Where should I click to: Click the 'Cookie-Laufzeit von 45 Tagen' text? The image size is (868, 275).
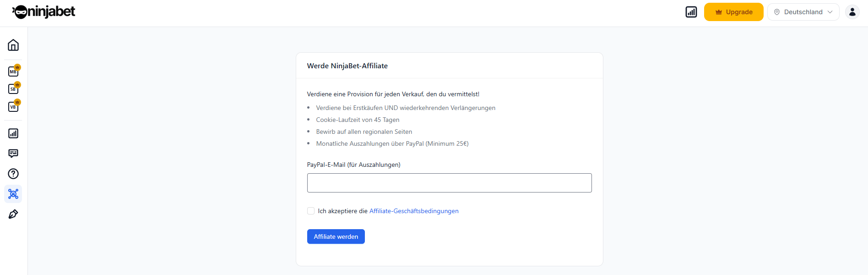[x=358, y=120]
